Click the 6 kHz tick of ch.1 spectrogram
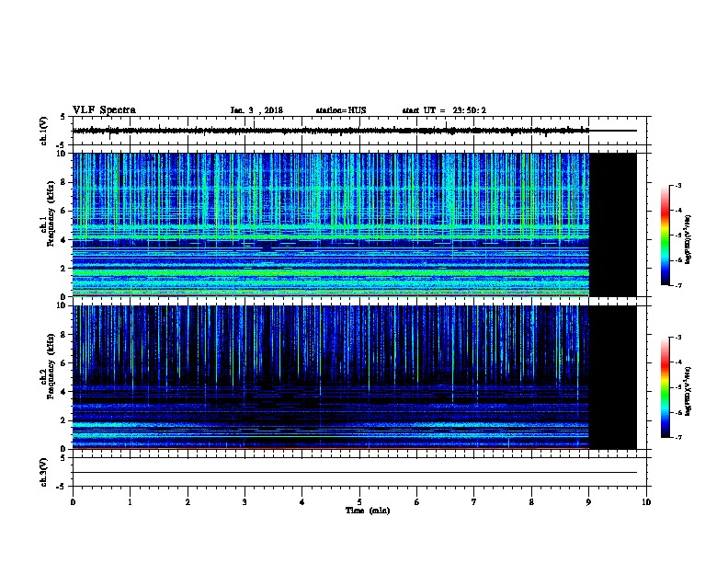 (64, 211)
